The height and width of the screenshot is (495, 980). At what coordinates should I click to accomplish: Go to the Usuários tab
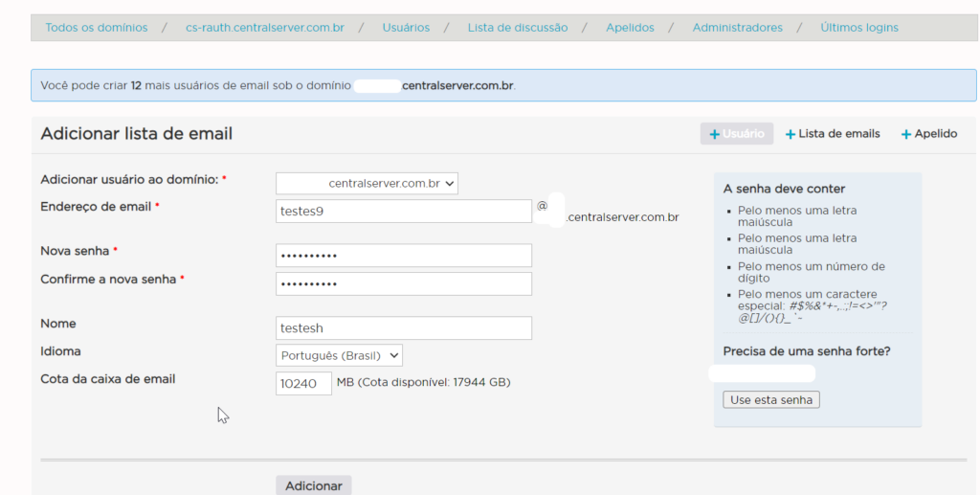[406, 28]
